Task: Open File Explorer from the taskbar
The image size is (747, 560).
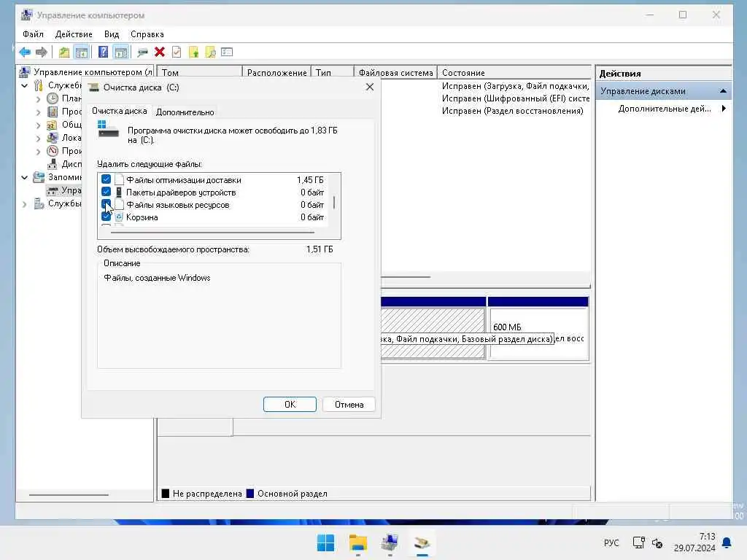Action: (x=357, y=542)
